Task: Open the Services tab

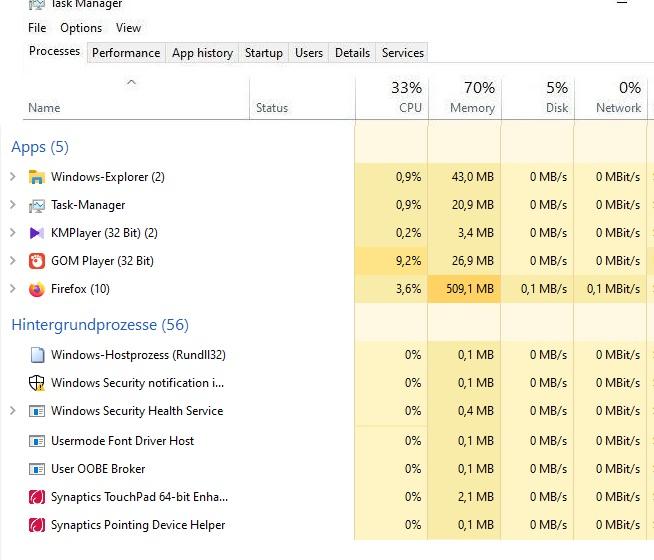Action: pyautogui.click(x=402, y=53)
